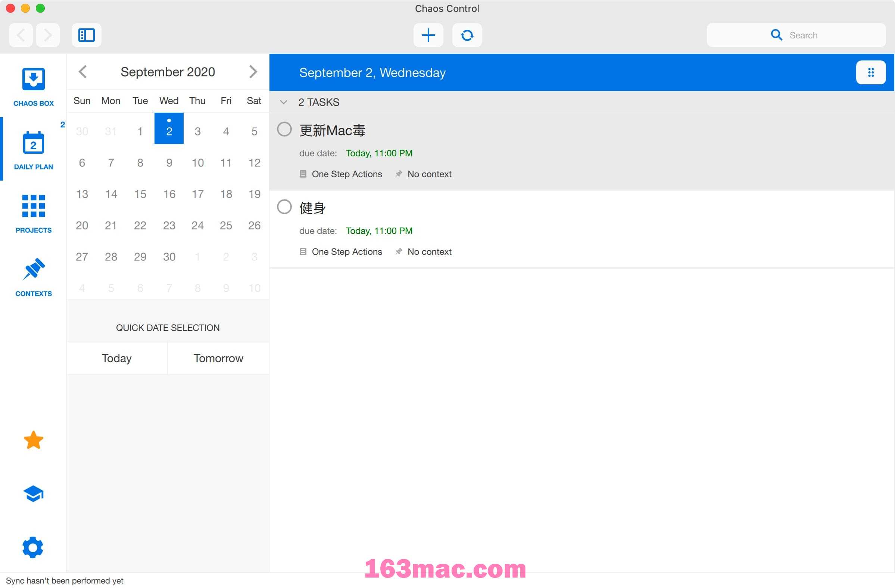Click the project list icon under 更新Mac毒
Viewport: 895px width, 588px height.
click(x=303, y=174)
